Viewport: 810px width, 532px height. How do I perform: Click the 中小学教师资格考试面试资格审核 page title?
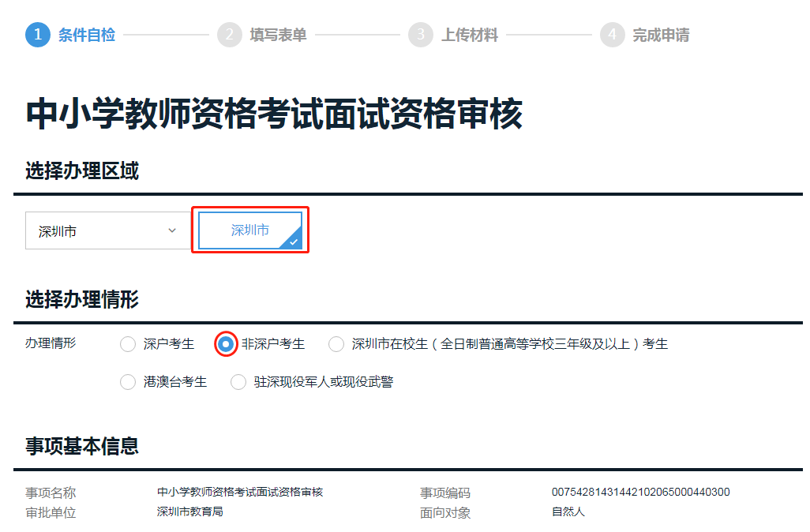pos(274,114)
